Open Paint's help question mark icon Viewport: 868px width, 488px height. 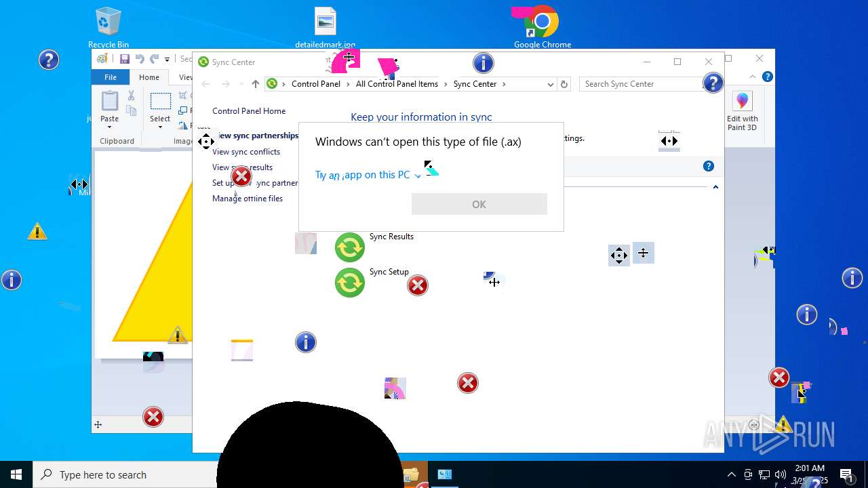768,77
